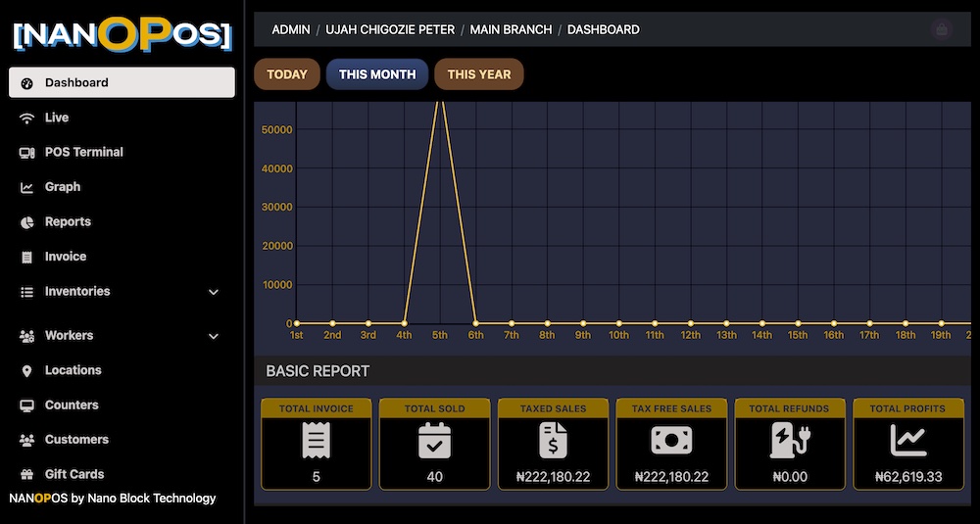This screenshot has height=524, width=980.
Task: Click the Total Invoice value 5
Action: tap(317, 477)
